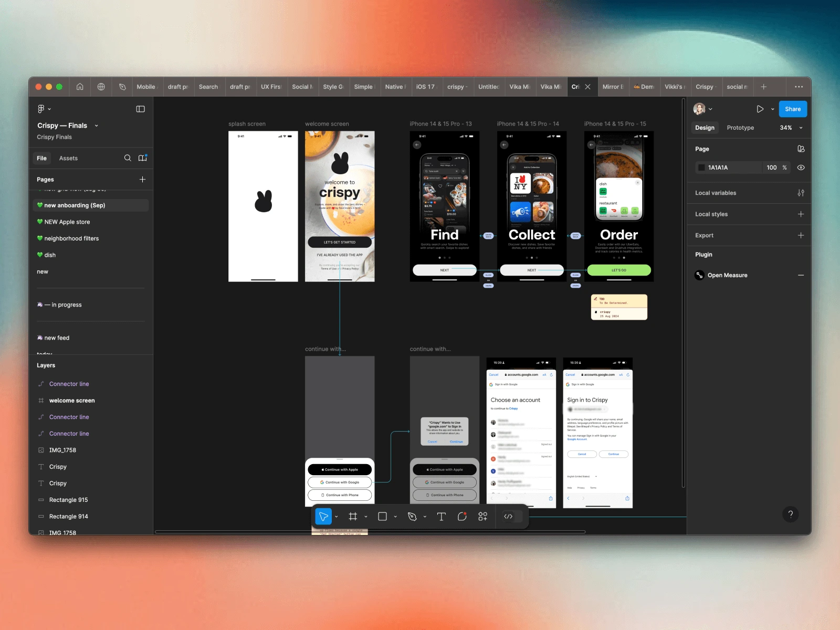Click LET'S GET STARTED on welcome screen
Viewport: 840px width, 630px height.
(x=340, y=242)
